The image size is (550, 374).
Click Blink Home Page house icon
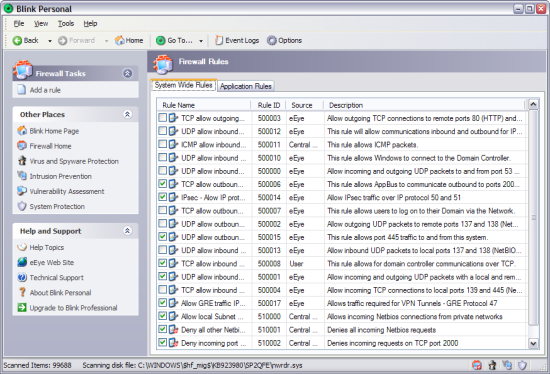pyautogui.click(x=22, y=131)
